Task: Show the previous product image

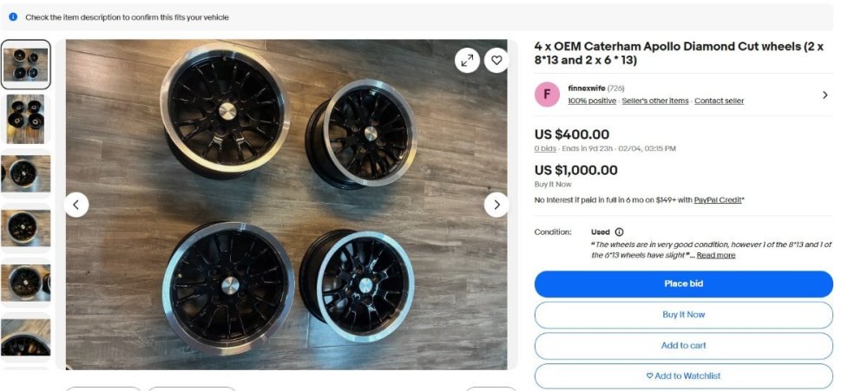Action: click(76, 205)
